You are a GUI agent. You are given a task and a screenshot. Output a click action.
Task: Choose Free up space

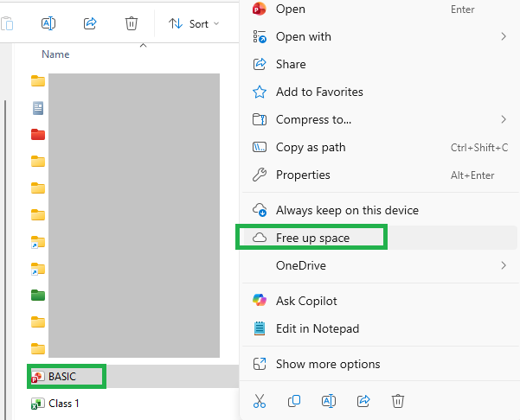380,238
